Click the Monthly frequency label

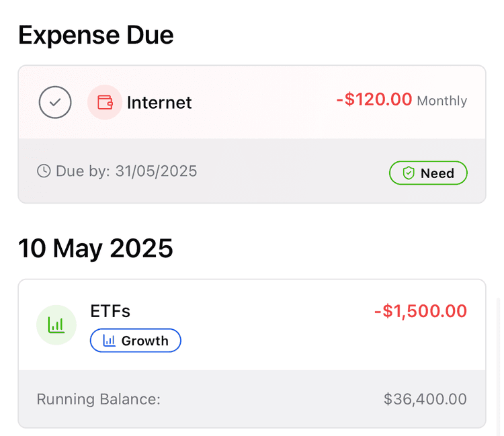point(442,101)
